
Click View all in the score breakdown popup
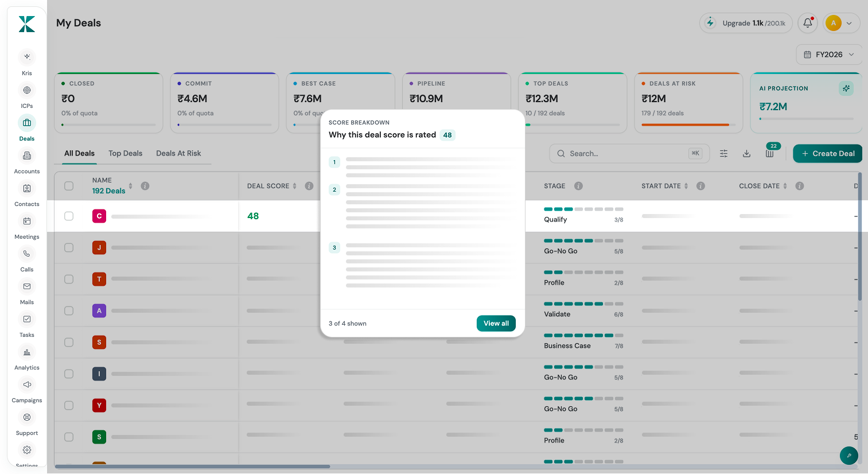[x=496, y=323]
